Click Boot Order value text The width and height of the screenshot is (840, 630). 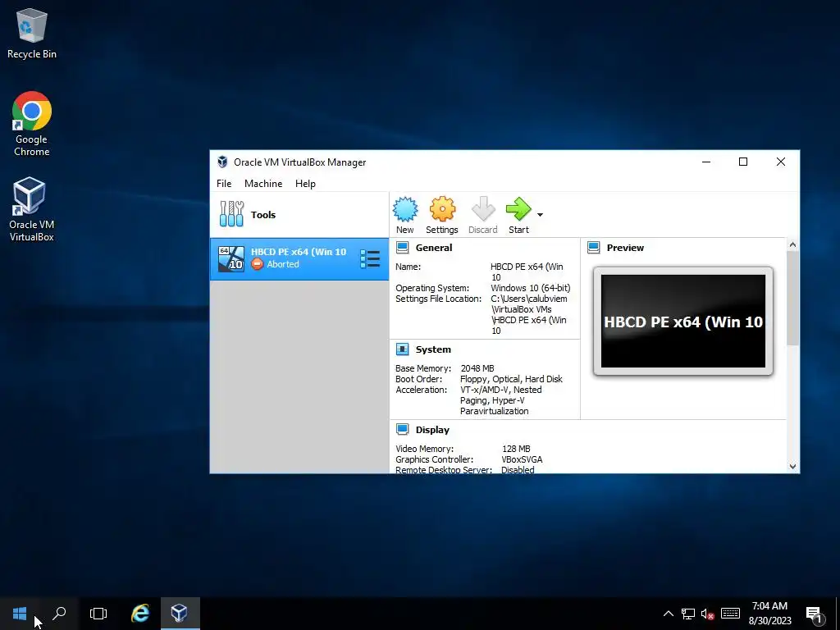[511, 379]
